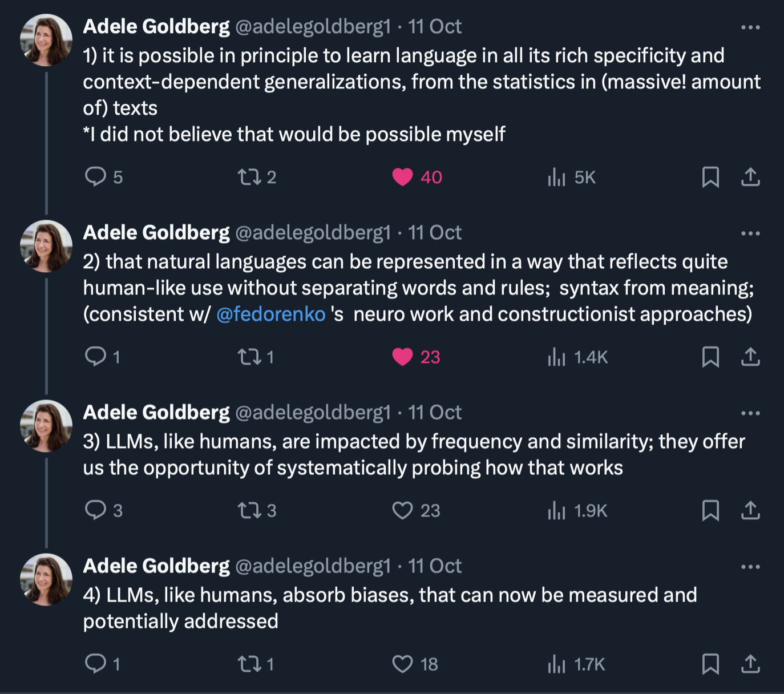Screen dimensions: 784x694
Task: Like the fourth tweet with 18 likes
Action: pos(402,664)
